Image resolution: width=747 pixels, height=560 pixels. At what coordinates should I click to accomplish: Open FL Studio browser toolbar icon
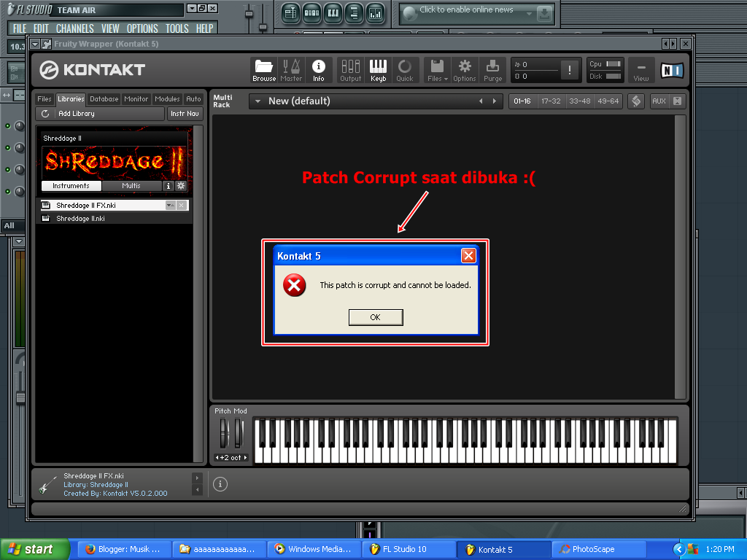tap(354, 13)
